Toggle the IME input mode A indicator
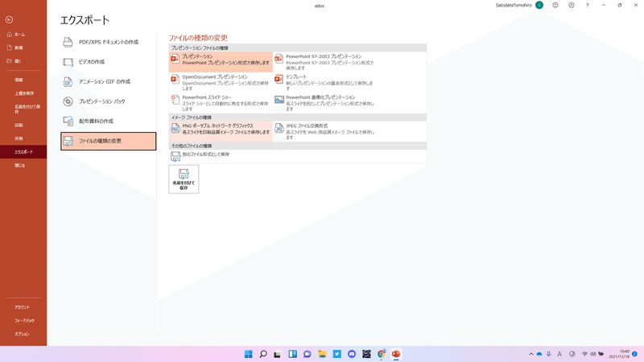This screenshot has height=362, width=644. click(x=559, y=354)
